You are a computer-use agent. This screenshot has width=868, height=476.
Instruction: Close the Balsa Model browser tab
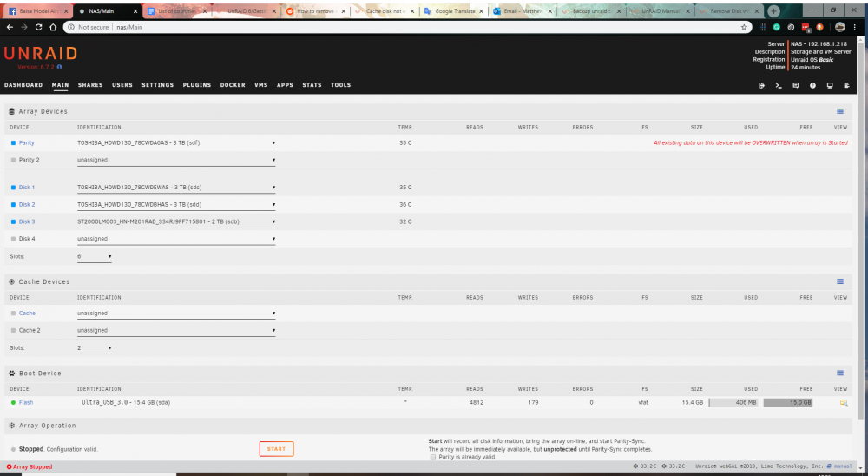[67, 11]
